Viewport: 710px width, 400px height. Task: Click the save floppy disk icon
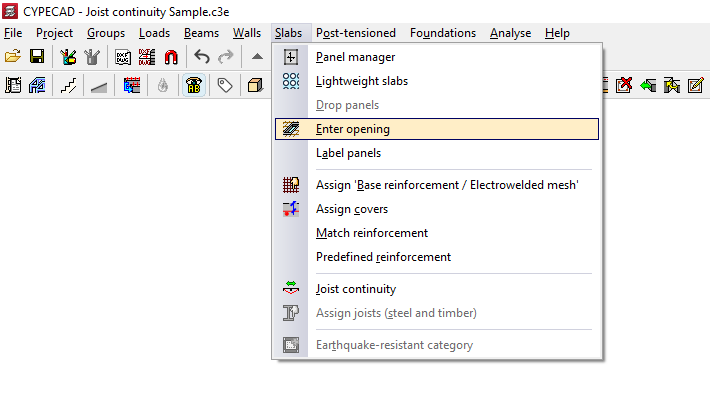[x=36, y=57]
